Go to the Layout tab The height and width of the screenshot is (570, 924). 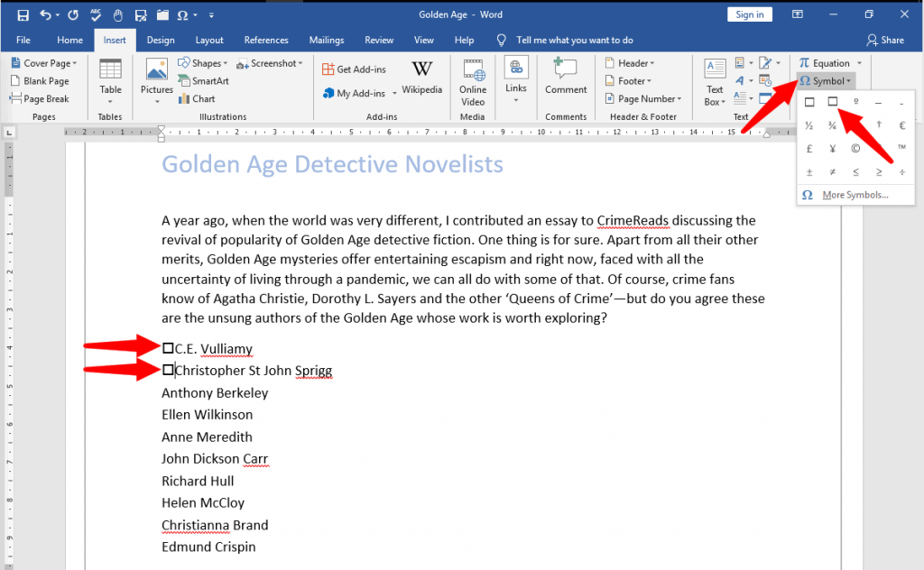(209, 40)
